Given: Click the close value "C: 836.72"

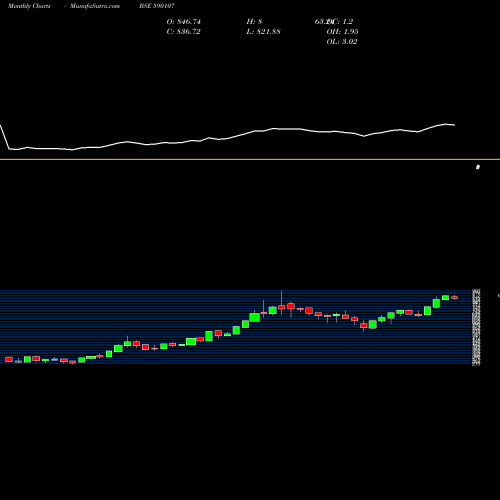Looking at the screenshot, I should click(184, 32).
